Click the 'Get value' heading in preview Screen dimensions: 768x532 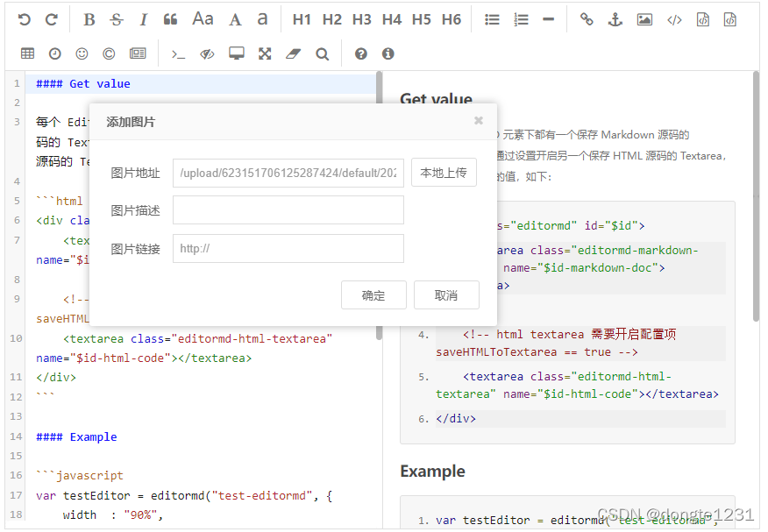(x=436, y=99)
